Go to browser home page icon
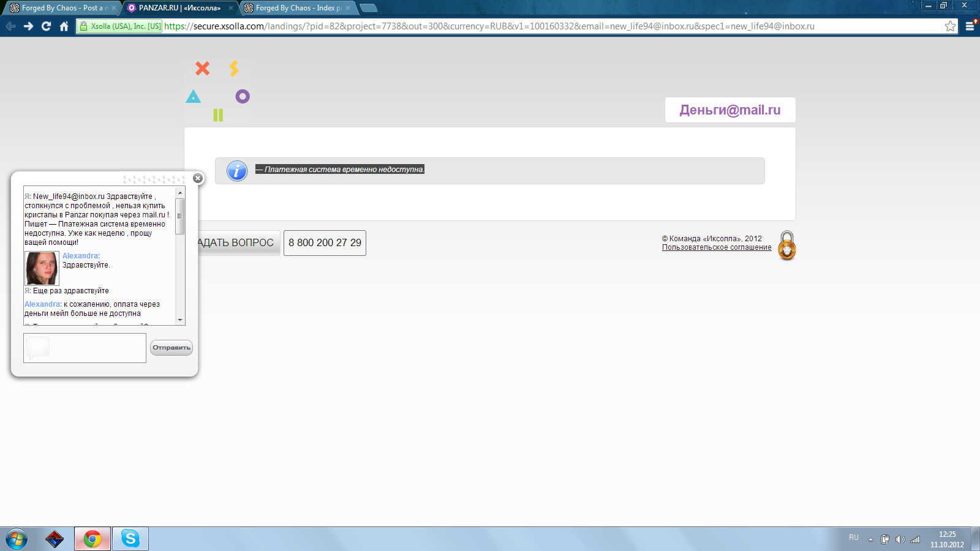The width and height of the screenshot is (980, 551). 64,26
